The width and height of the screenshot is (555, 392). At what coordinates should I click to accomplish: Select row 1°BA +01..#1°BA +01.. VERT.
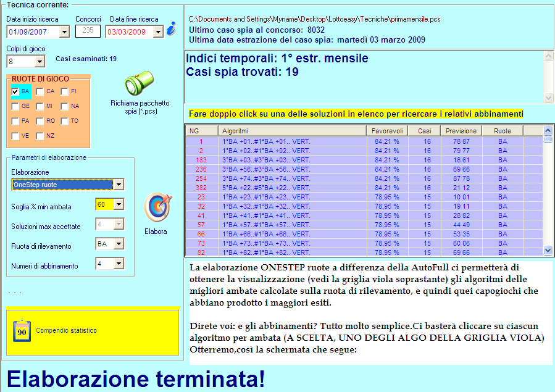(x=364, y=141)
